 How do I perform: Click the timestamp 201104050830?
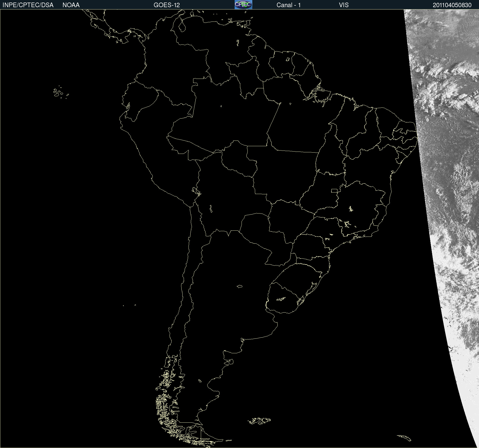(452, 5)
